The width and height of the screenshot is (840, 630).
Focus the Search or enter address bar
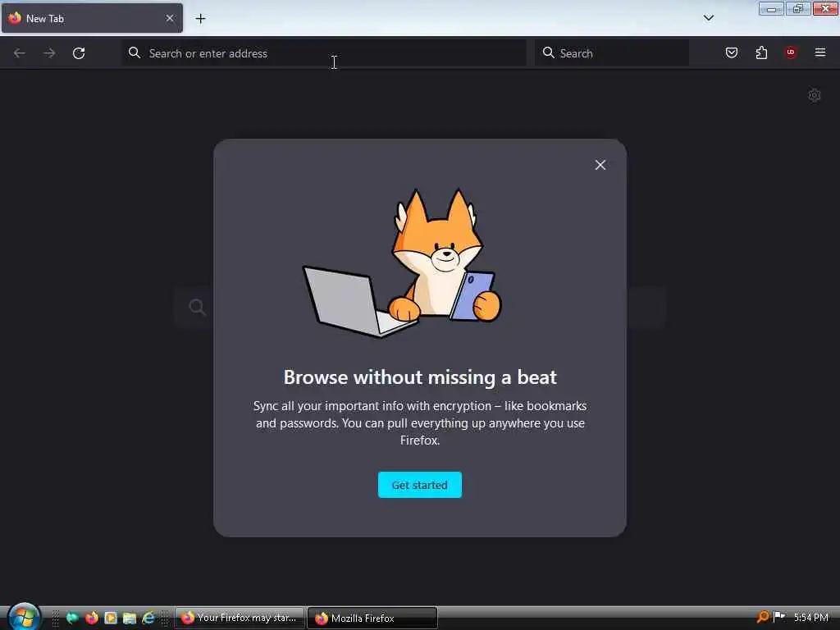pos(323,53)
